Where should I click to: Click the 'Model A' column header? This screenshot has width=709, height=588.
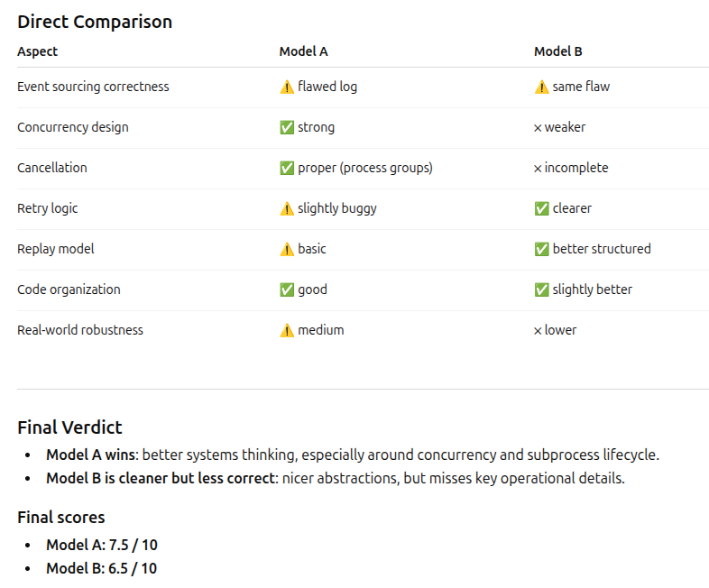(x=304, y=51)
